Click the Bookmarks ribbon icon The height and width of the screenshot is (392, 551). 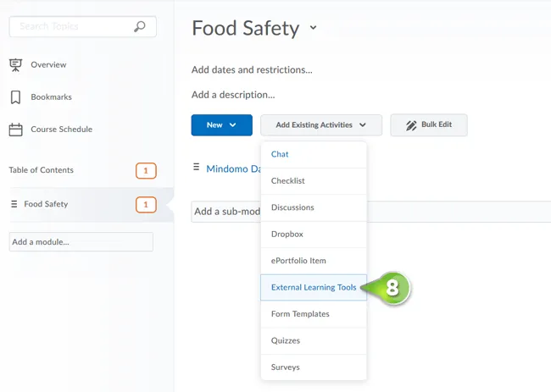click(15, 97)
